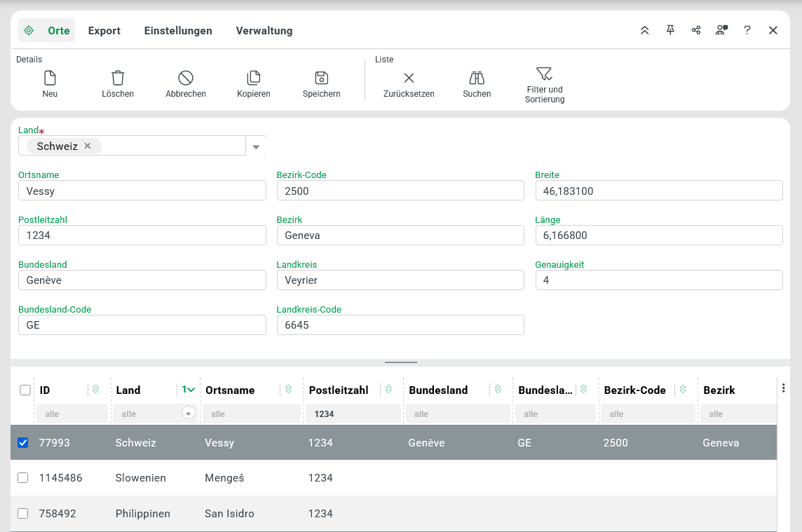Screen dimensions: 802x532
Task: Uncheck the row 77993 Vessy checkbox
Action: tap(23, 442)
